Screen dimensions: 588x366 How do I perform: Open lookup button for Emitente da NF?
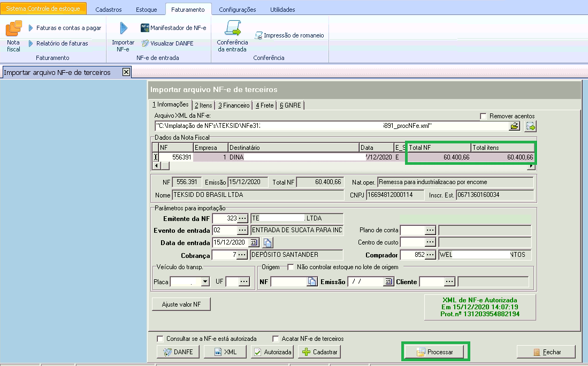[242, 218]
